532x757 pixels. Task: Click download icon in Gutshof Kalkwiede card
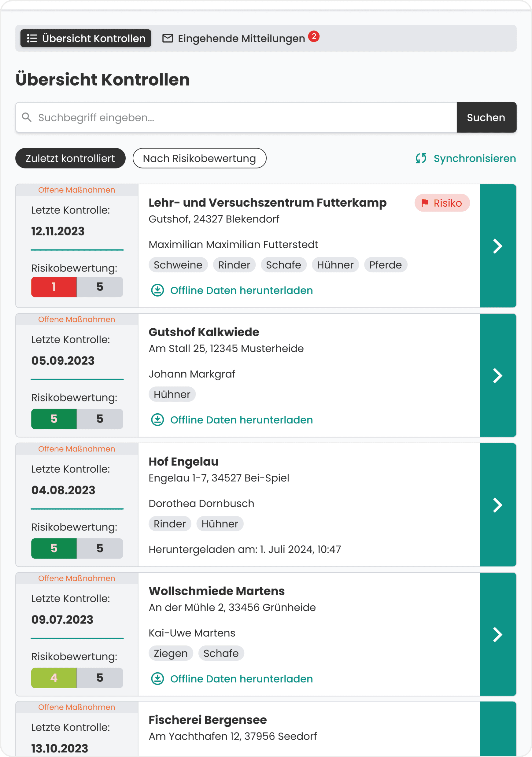pyautogui.click(x=157, y=420)
